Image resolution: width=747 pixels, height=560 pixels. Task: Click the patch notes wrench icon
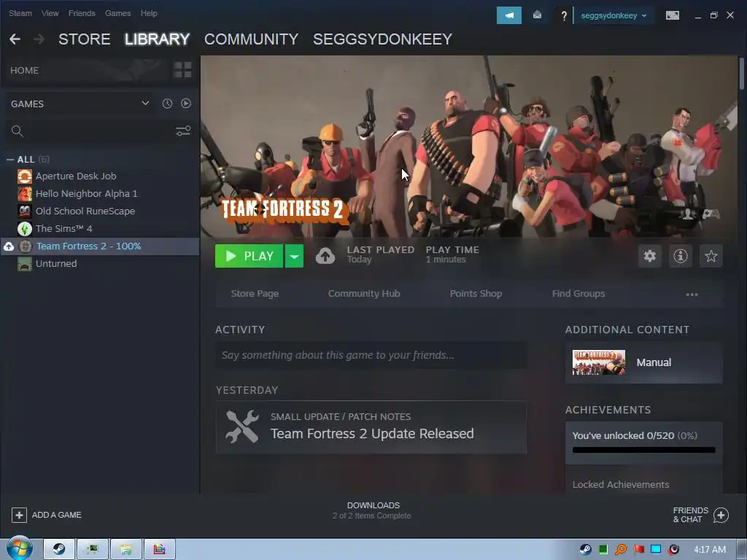[x=242, y=427]
